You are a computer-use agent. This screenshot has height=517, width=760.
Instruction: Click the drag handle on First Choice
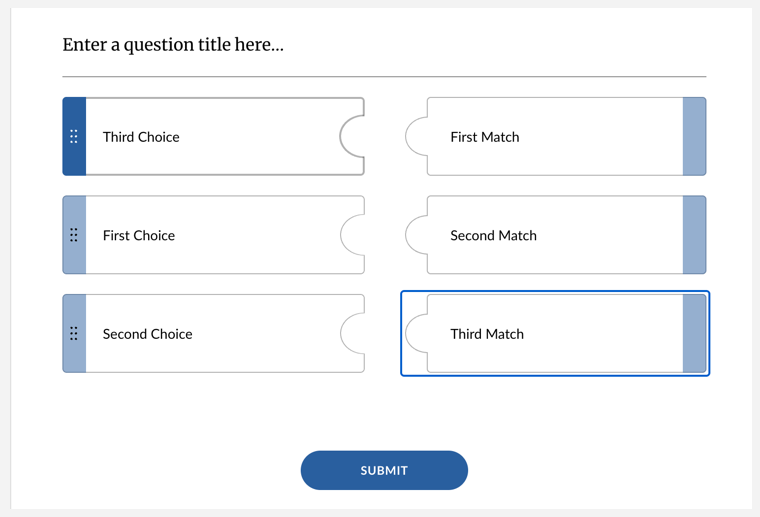click(74, 235)
